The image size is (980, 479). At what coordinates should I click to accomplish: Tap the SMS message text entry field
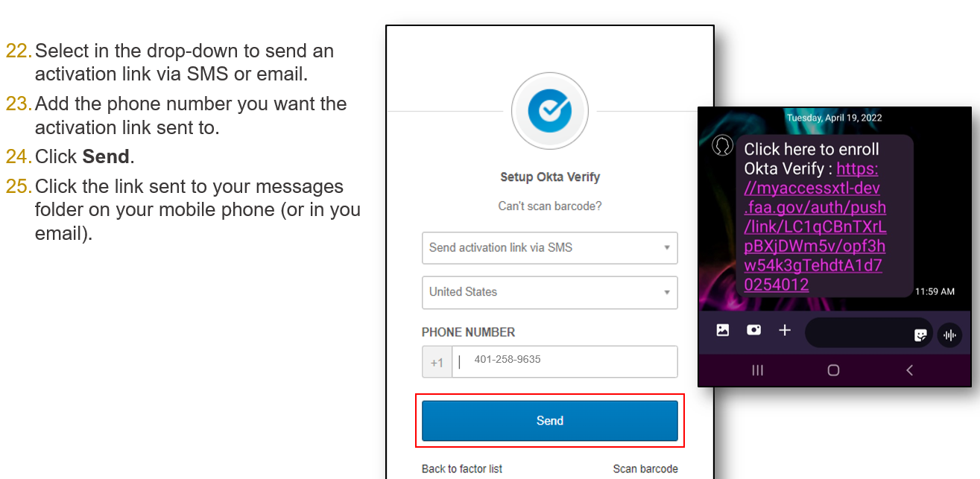[857, 332]
